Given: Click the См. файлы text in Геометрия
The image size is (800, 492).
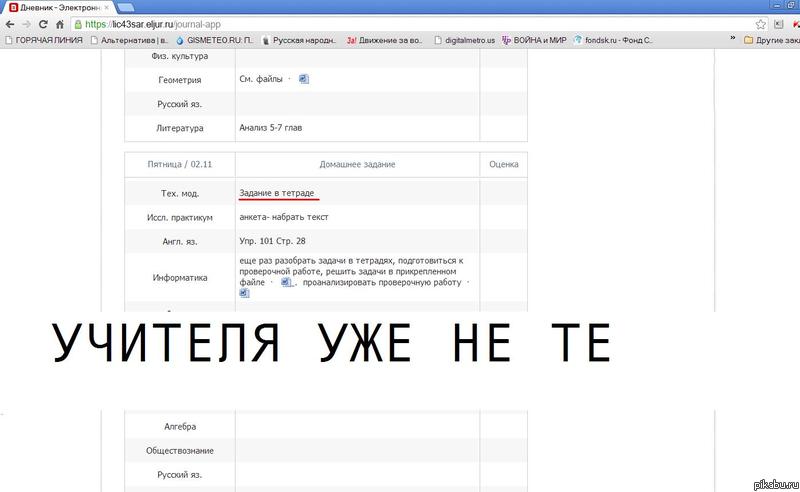Looking at the screenshot, I should coord(261,79).
